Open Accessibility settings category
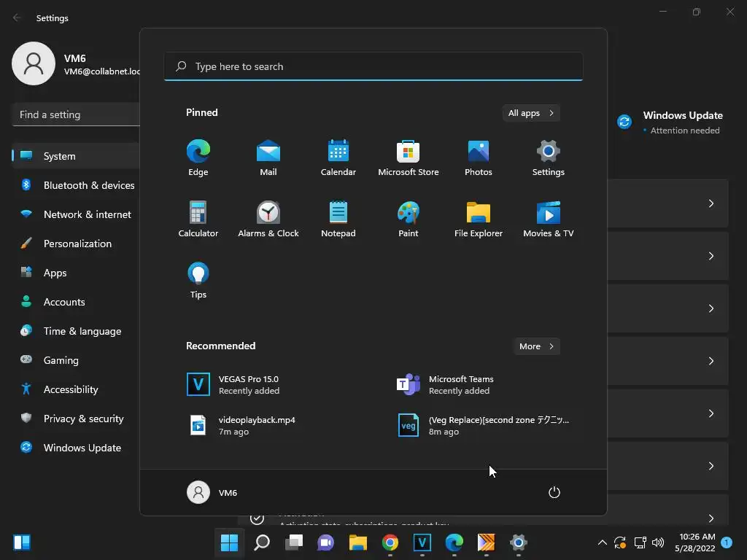747x560 pixels. 76,389
